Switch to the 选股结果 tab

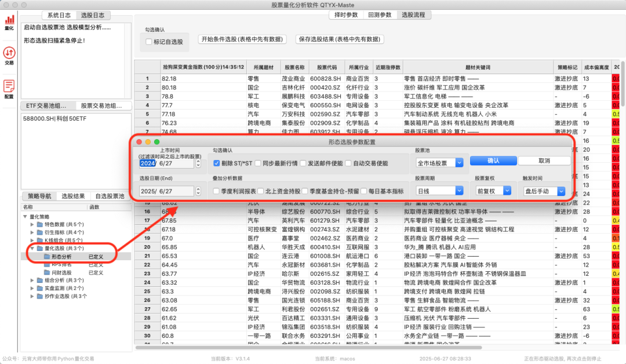click(73, 196)
